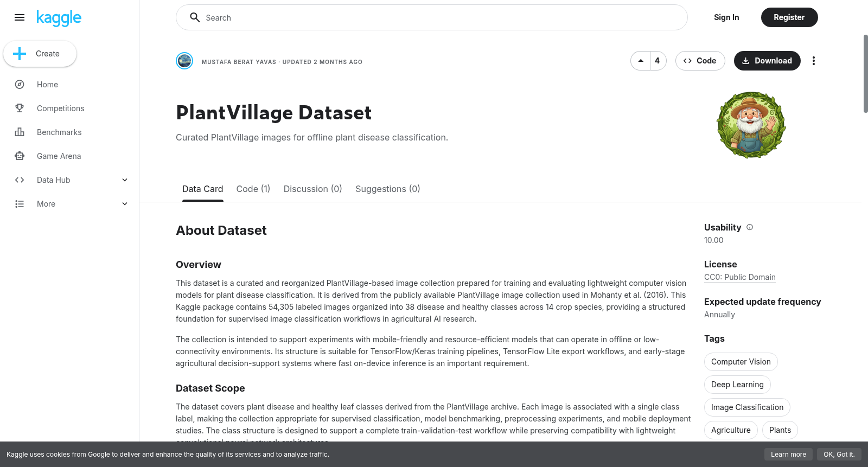Open the hamburger navigation menu
Viewport: 868px width, 467px height.
coord(20,17)
